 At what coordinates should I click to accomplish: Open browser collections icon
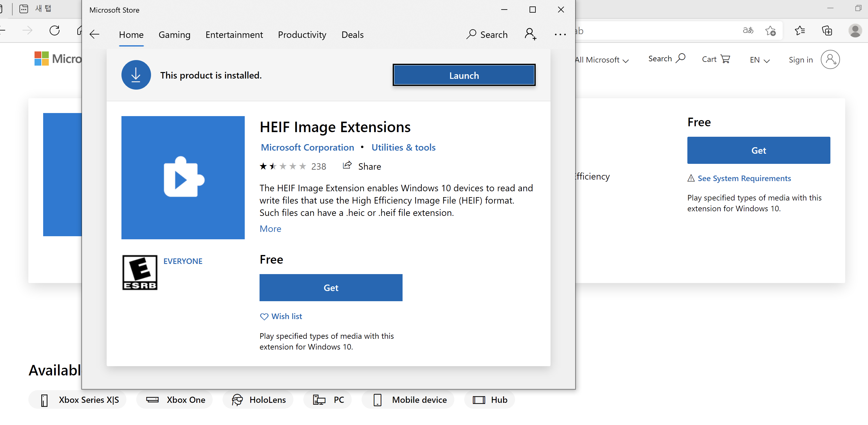(827, 31)
